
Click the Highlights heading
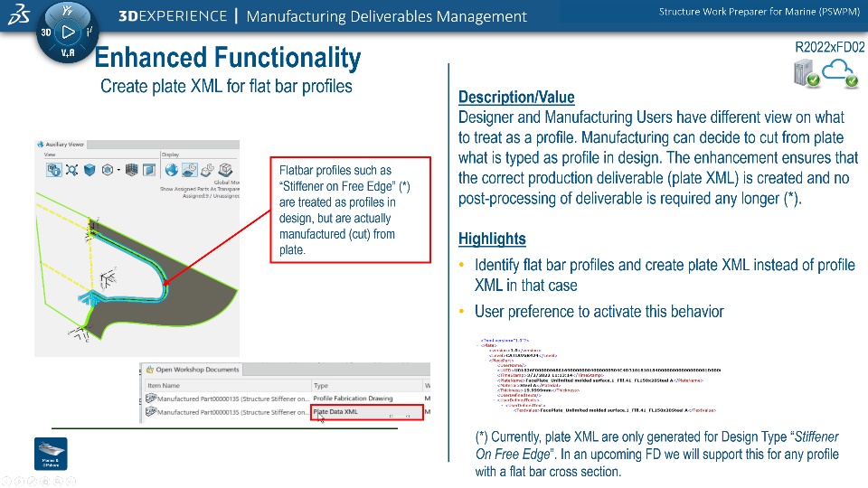492,239
